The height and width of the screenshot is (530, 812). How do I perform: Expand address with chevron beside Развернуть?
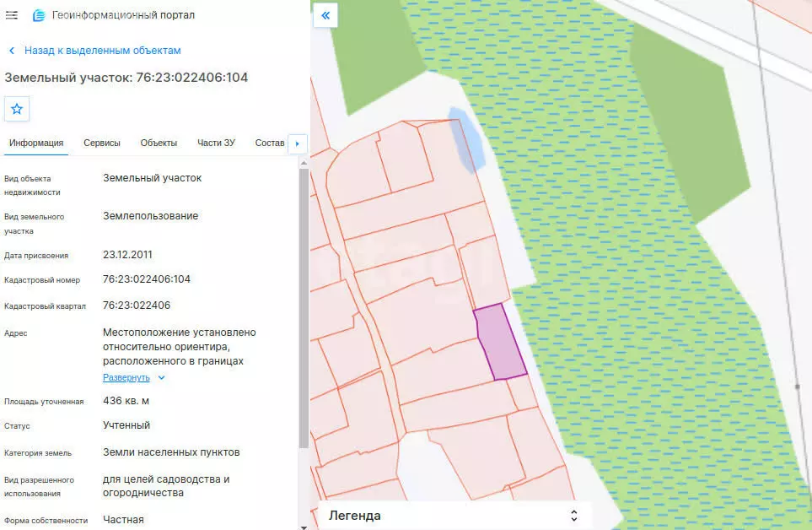coord(161,378)
